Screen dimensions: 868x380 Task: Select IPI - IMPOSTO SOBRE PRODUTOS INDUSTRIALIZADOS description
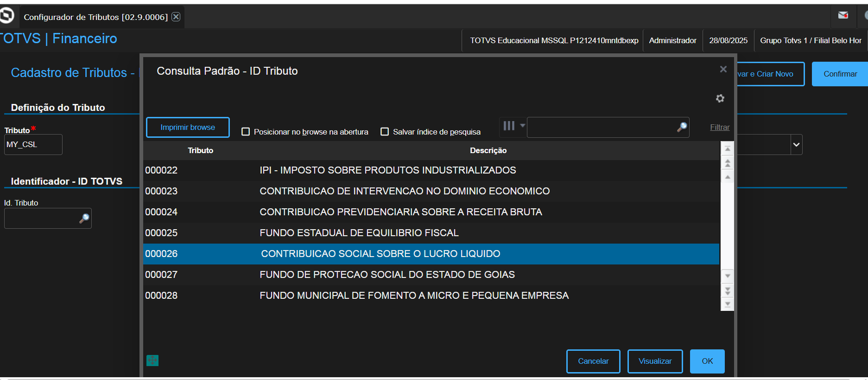click(388, 170)
